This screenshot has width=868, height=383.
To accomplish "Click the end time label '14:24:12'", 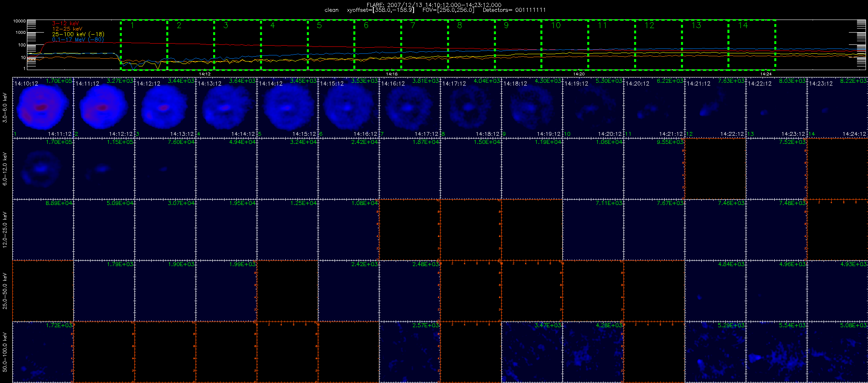I will pos(855,134).
